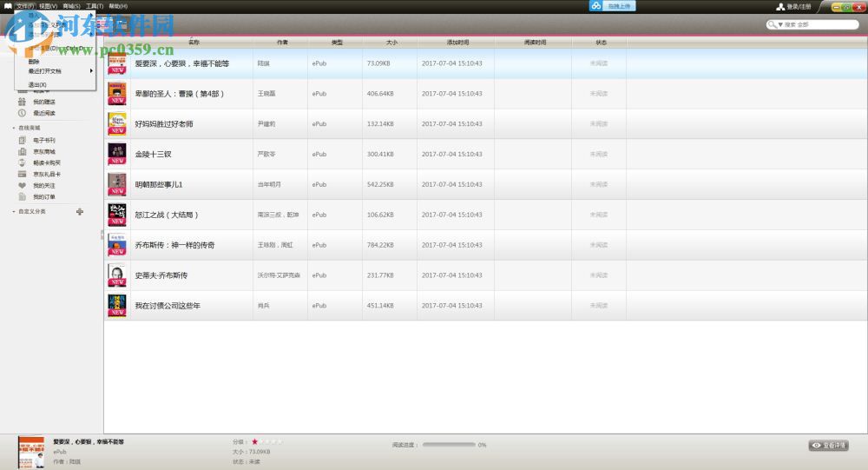868x470 pixels.
Task: Select cover of 史蒂夫·乔布斯传 book
Action: coord(117,275)
